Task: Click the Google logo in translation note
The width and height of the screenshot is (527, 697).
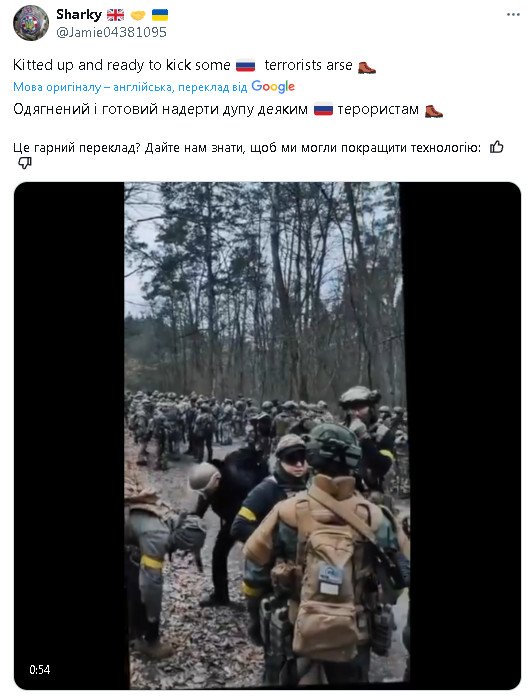Action: [273, 86]
